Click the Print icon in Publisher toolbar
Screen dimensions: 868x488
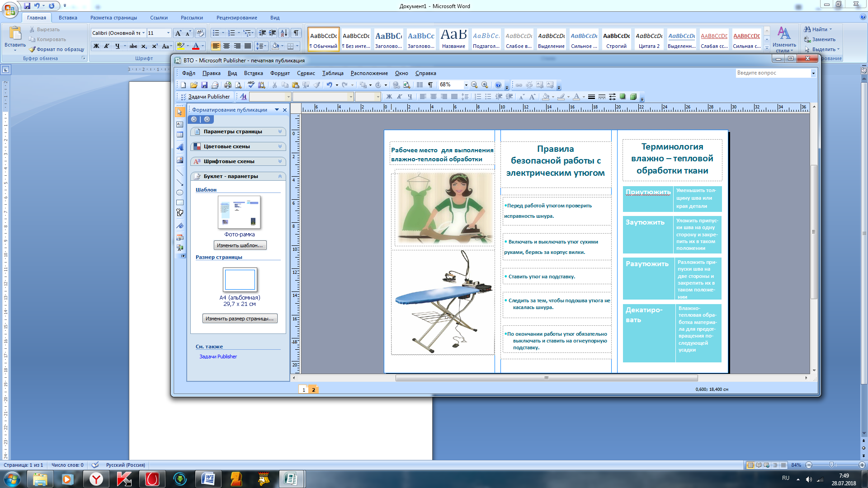tap(228, 85)
